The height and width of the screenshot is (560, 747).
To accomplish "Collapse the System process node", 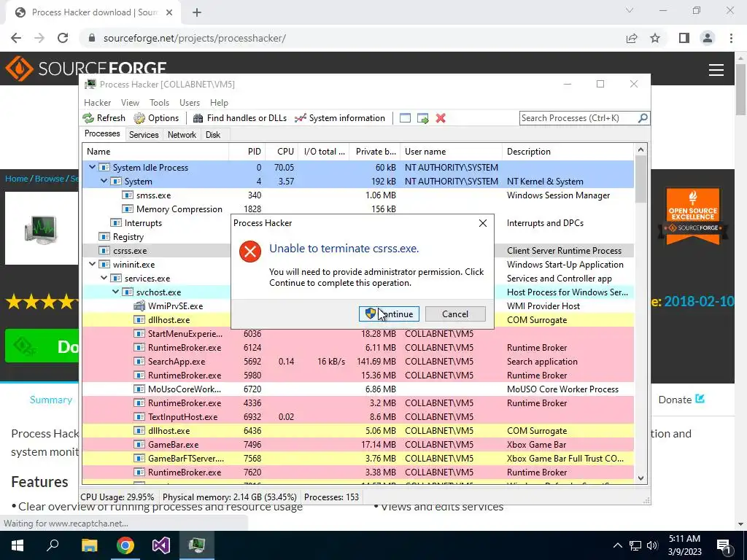I will click(x=104, y=181).
